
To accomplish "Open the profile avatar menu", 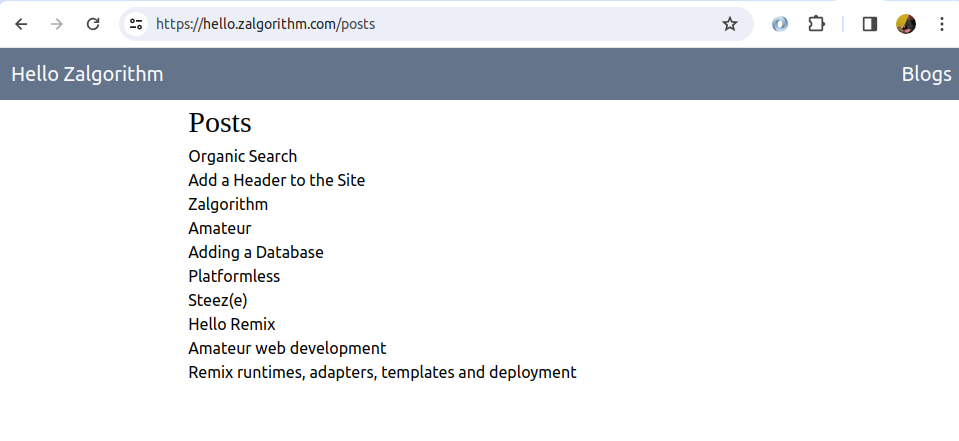I will click(x=906, y=24).
